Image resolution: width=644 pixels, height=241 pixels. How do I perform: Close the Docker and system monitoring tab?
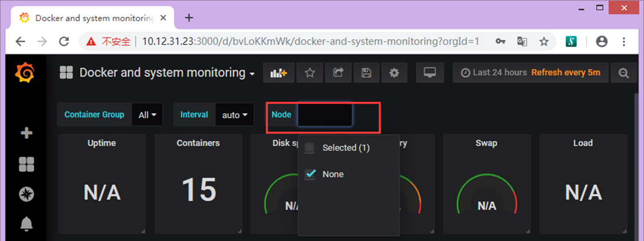point(164,18)
